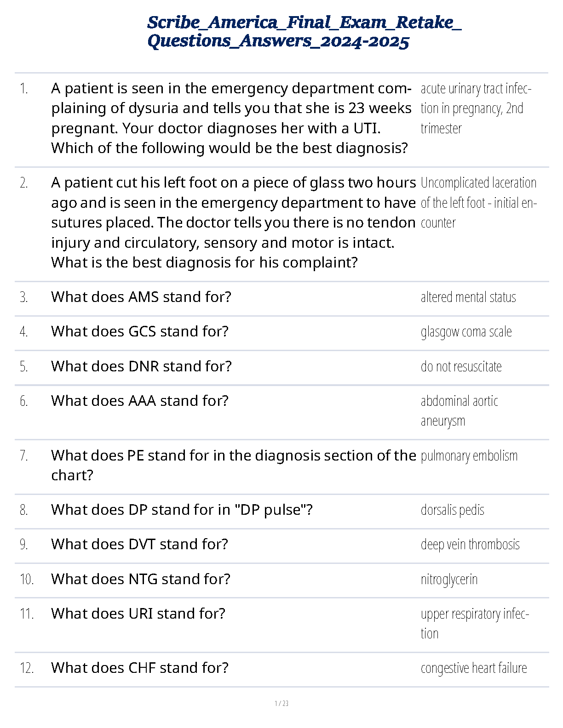Click the congestive heart failure answer
This screenshot has height=728, width=563.
point(474,668)
